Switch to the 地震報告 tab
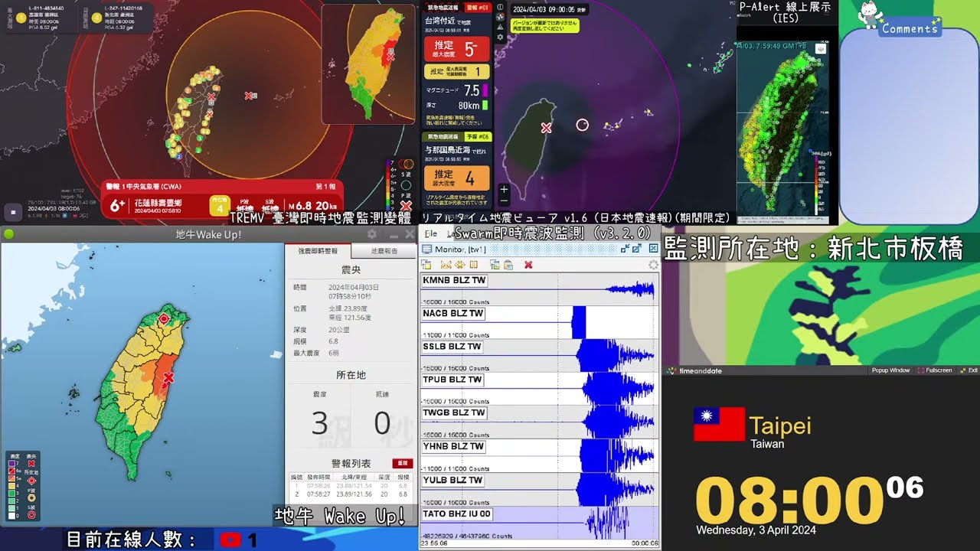Viewport: 980px width, 551px height. tap(384, 251)
